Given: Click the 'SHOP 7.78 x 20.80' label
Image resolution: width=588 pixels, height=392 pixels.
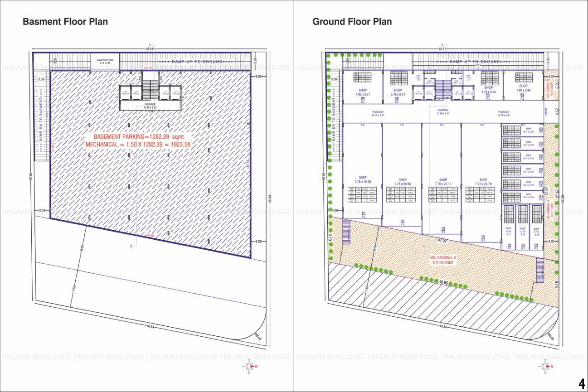Looking at the screenshot, I should pyautogui.click(x=403, y=182).
